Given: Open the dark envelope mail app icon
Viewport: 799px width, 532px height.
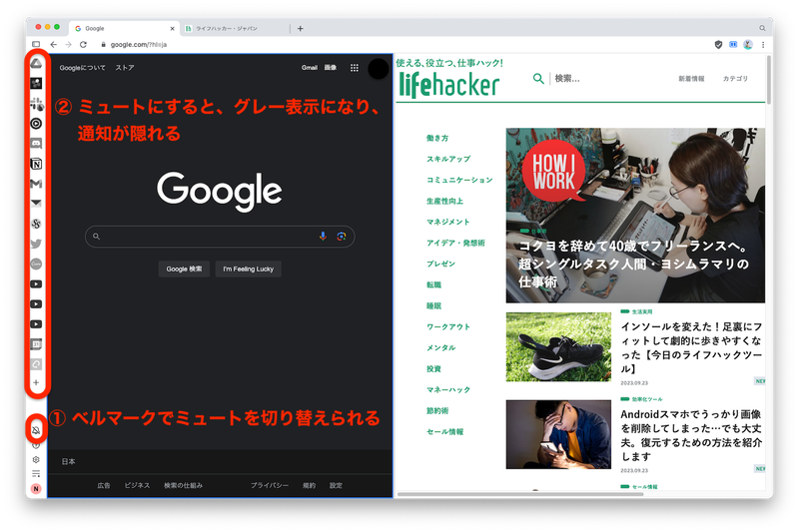Looking at the screenshot, I should pyautogui.click(x=36, y=204).
